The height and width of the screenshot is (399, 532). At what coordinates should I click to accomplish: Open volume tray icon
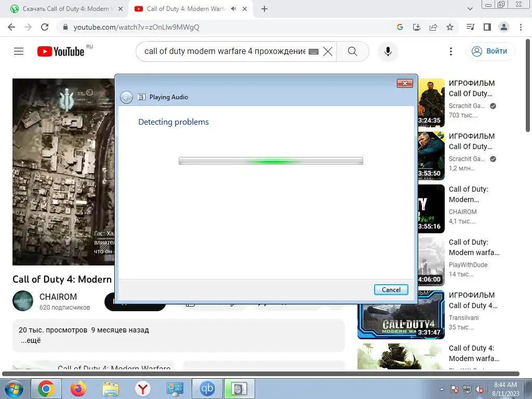coord(480,389)
